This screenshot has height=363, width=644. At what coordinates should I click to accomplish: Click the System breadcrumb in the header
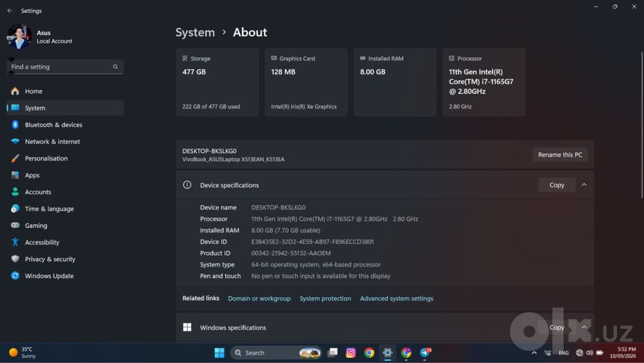pyautogui.click(x=195, y=32)
